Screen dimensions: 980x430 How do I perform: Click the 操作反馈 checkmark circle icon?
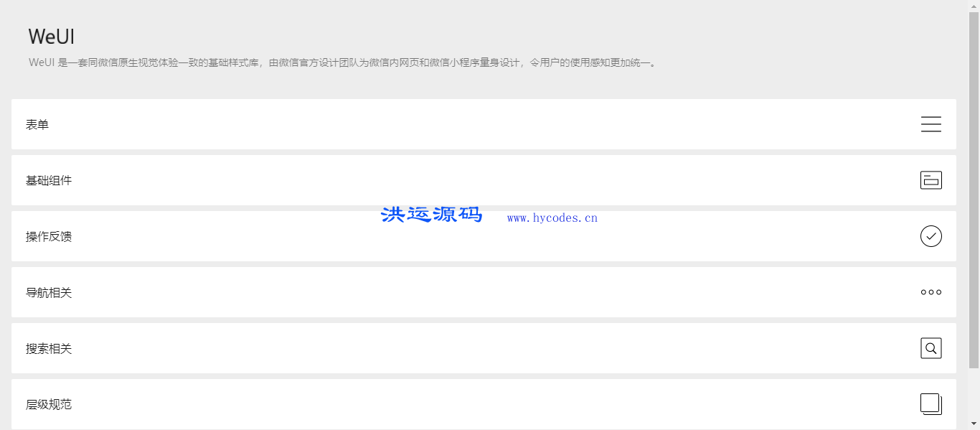930,236
